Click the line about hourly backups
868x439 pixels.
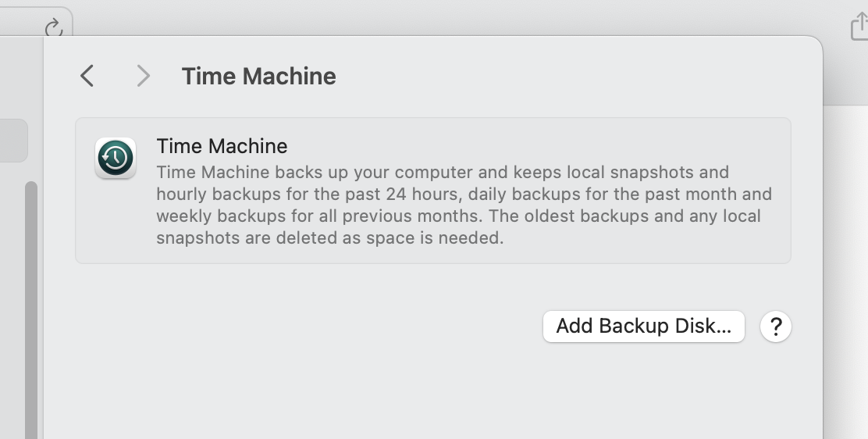pyautogui.click(x=464, y=194)
